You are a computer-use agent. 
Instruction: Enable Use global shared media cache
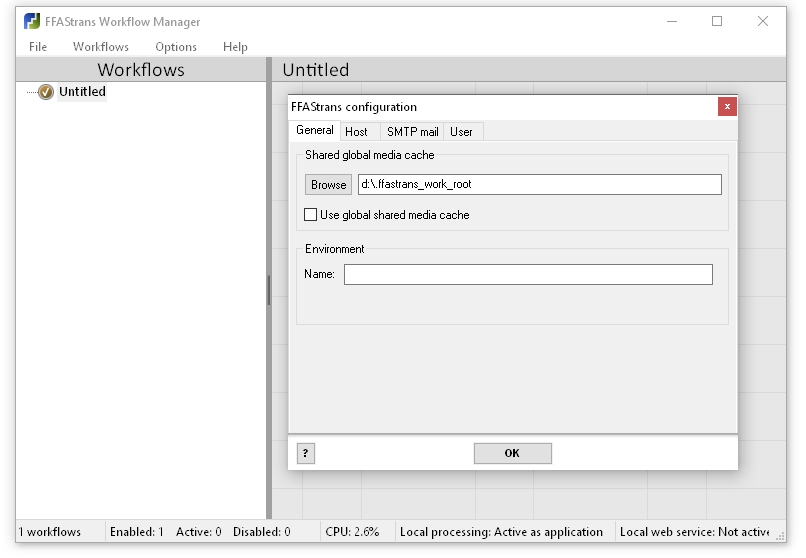[310, 215]
